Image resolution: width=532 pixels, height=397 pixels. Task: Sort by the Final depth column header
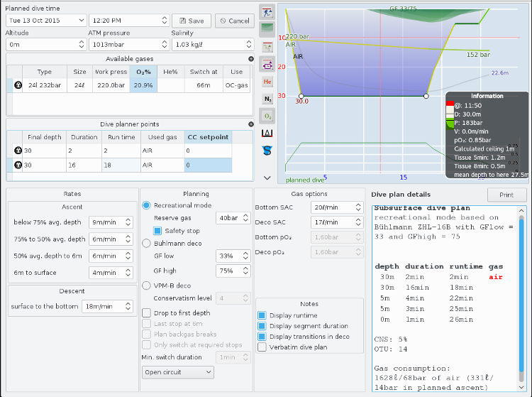pos(45,137)
